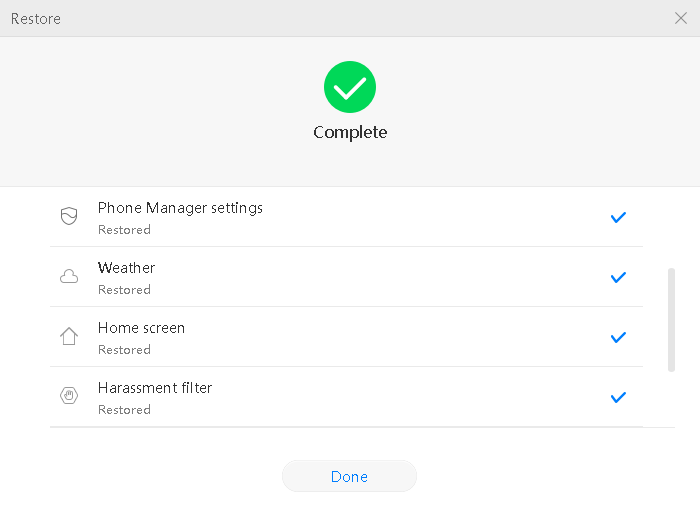Screen dimensions: 700x523
Task: Click the green Complete checkmark circle
Action: pos(350,87)
